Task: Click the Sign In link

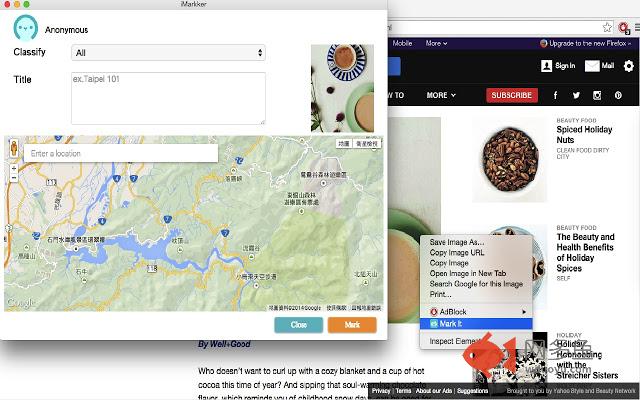Action: pos(558,66)
